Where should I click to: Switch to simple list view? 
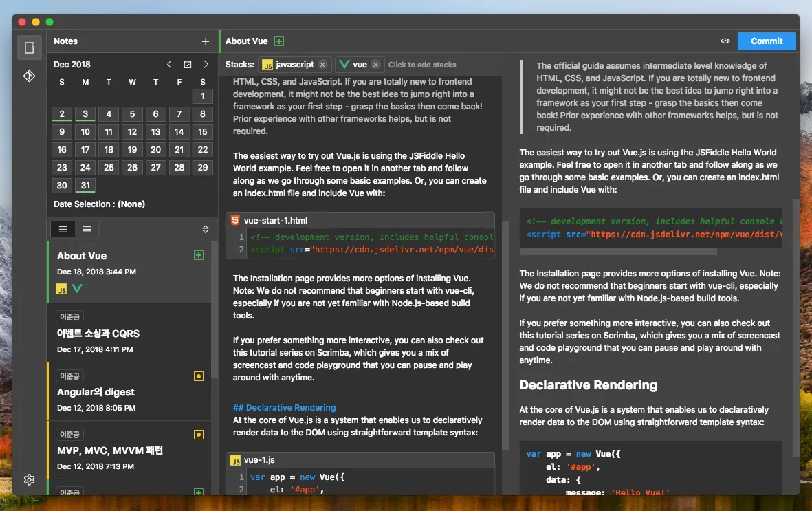point(63,229)
